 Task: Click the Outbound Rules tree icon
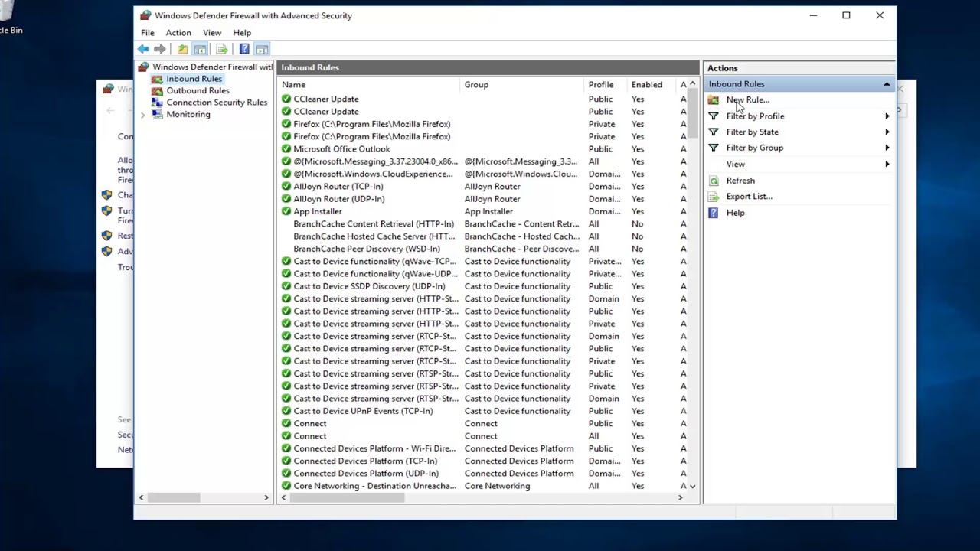[157, 90]
